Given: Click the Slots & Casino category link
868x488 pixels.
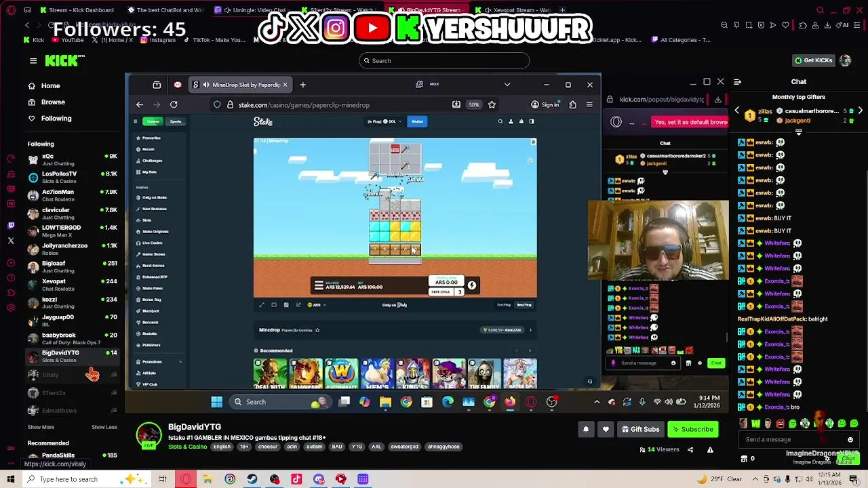Looking at the screenshot, I should coord(188,447).
